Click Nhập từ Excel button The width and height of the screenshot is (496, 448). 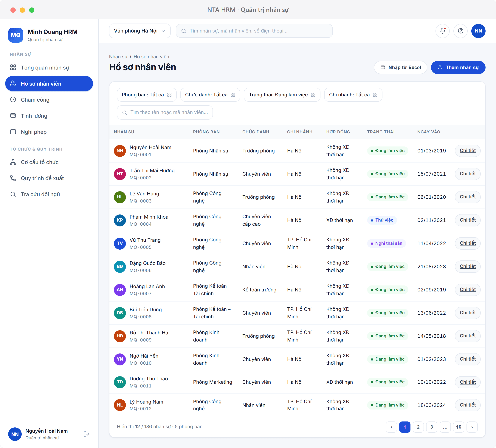400,67
